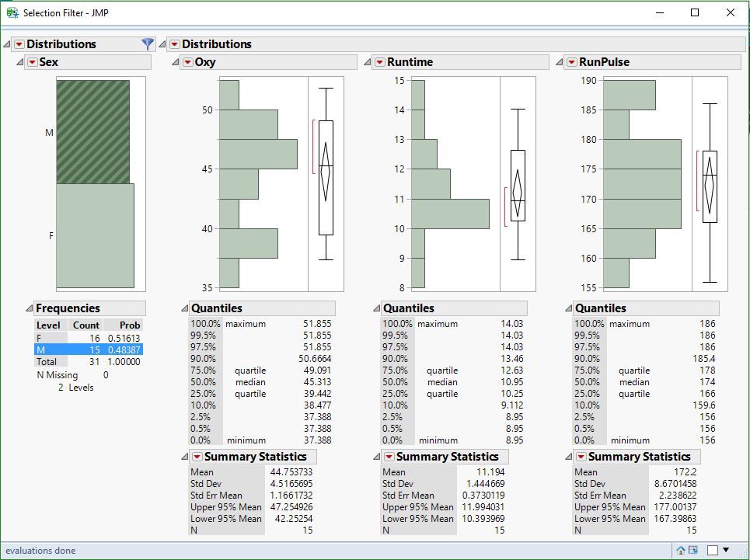Click RunPulse median value 174
750x560 pixels.
pos(707,382)
